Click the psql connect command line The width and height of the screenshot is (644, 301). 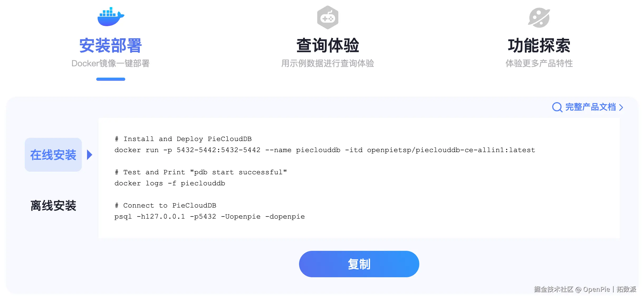pos(209,217)
